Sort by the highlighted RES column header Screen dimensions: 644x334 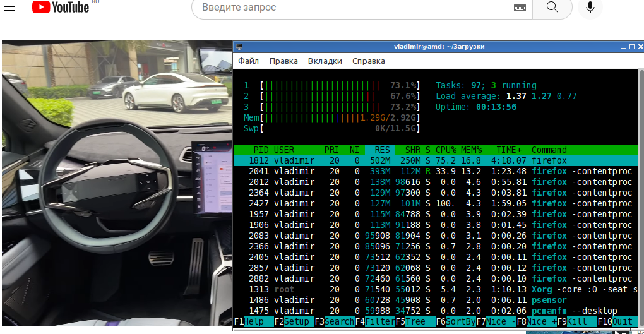[x=380, y=150]
